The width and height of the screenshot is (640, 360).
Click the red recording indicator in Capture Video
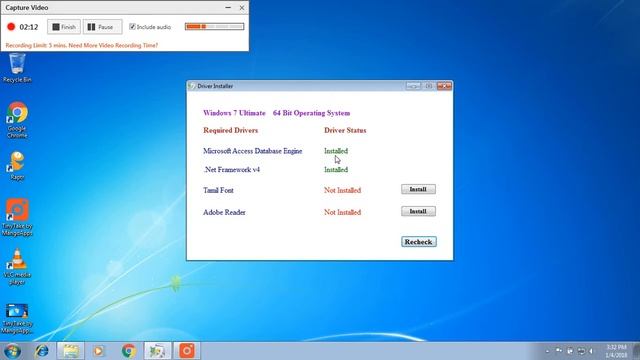point(11,27)
